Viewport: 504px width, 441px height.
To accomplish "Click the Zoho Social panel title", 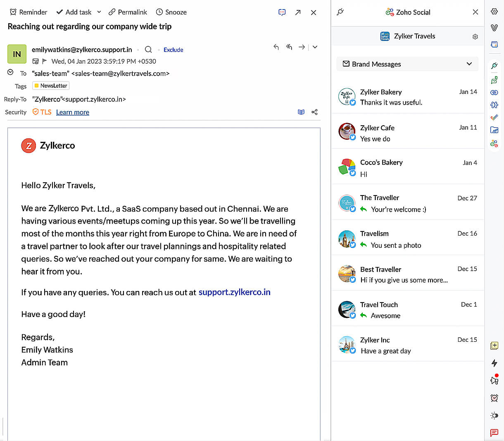I will coord(413,12).
